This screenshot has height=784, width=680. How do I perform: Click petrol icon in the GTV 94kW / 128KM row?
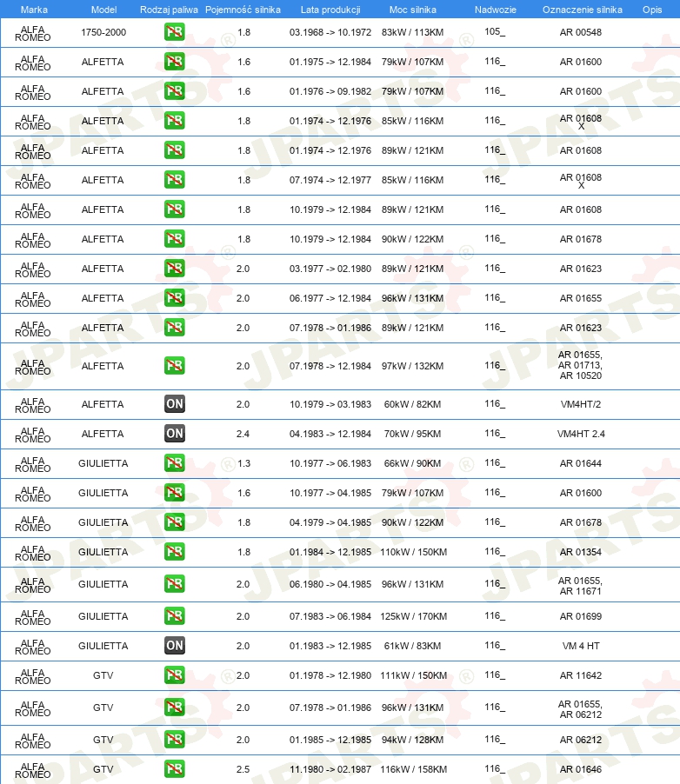175,740
